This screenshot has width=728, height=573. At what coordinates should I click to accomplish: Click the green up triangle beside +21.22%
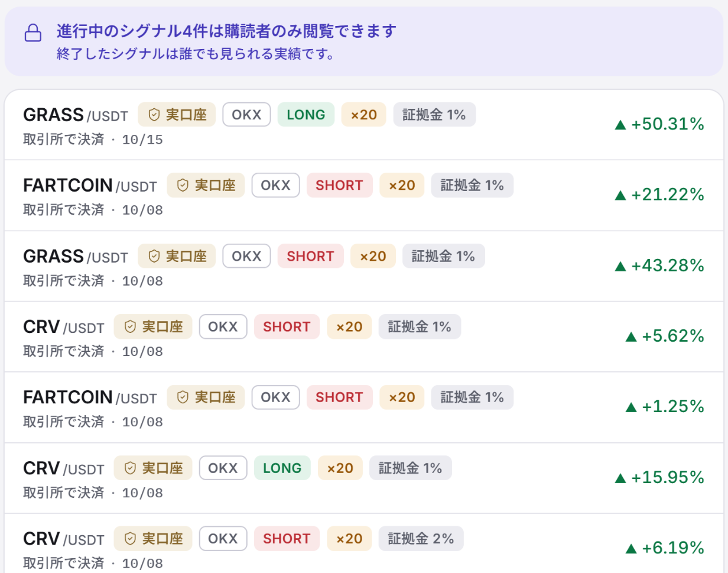(x=620, y=195)
